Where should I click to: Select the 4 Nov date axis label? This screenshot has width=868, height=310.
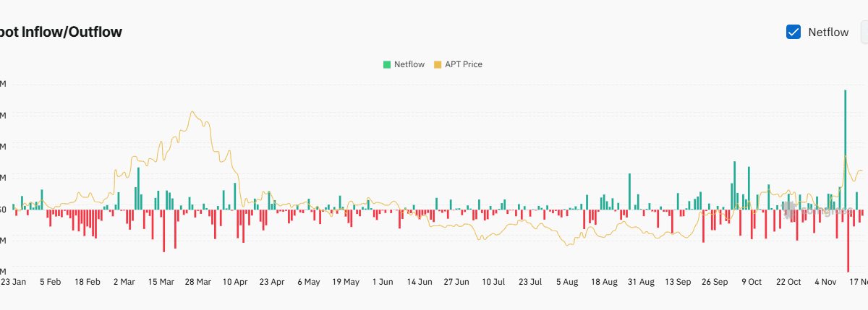pos(826,282)
